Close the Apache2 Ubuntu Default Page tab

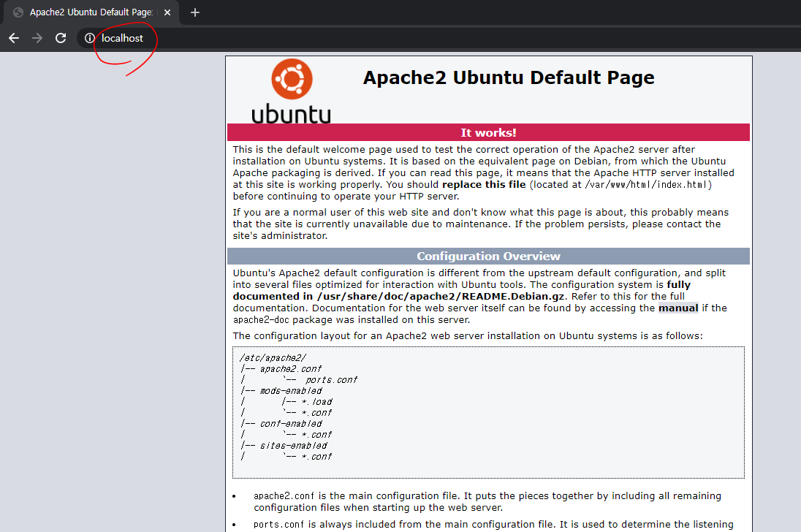coord(167,12)
